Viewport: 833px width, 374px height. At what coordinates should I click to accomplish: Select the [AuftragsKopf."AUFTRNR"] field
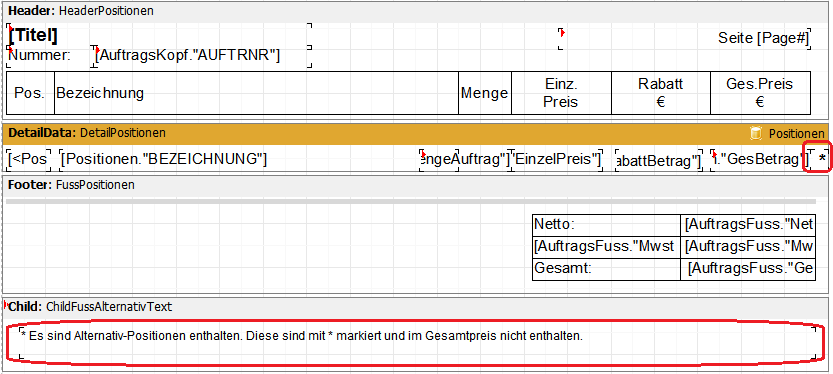tap(202, 55)
